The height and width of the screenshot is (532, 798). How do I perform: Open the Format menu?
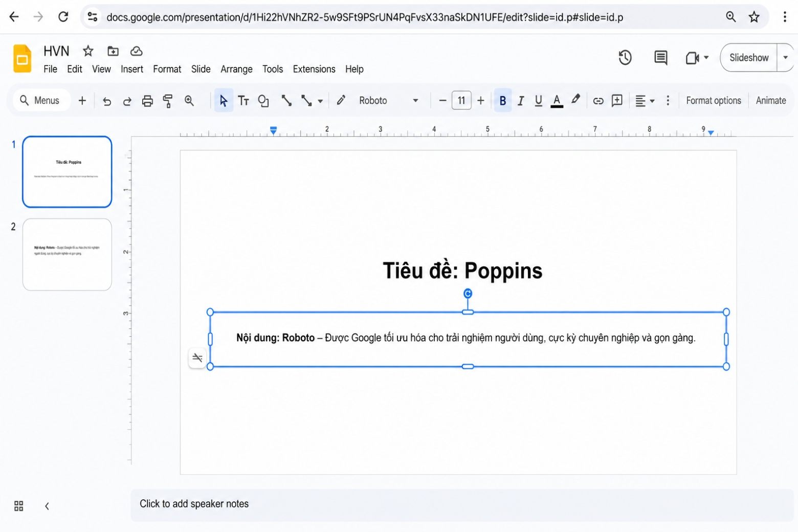point(167,69)
